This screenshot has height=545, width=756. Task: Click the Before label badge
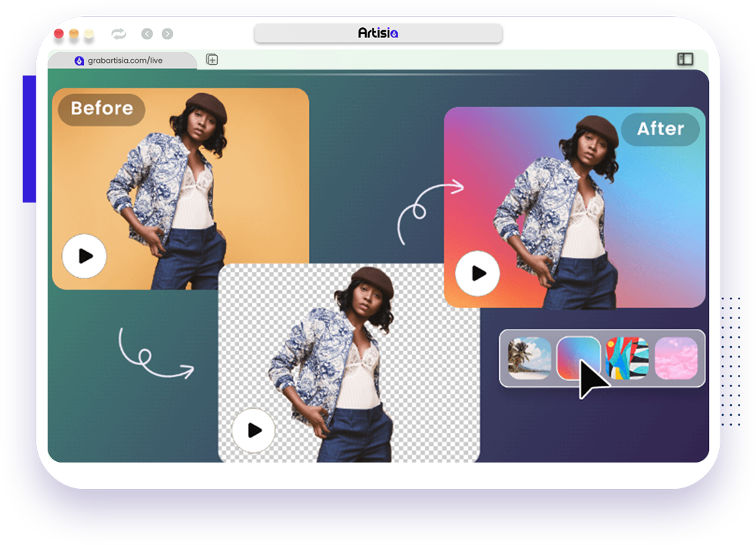pos(102,110)
